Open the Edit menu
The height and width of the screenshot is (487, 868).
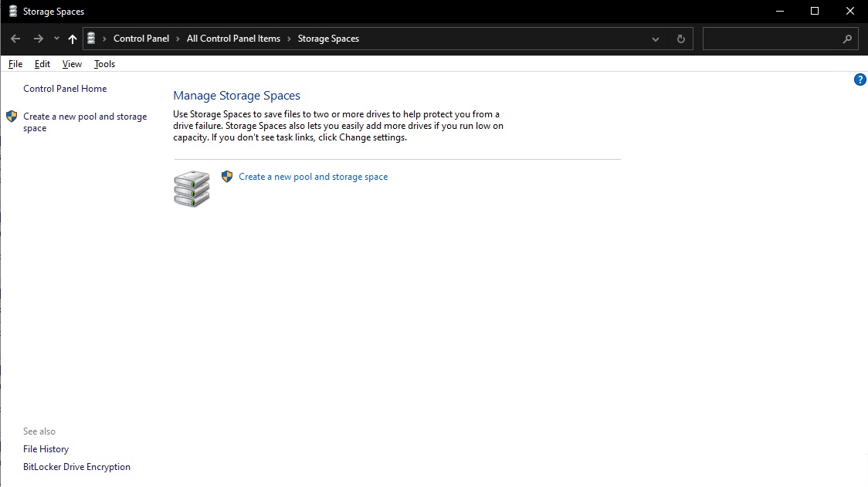42,63
